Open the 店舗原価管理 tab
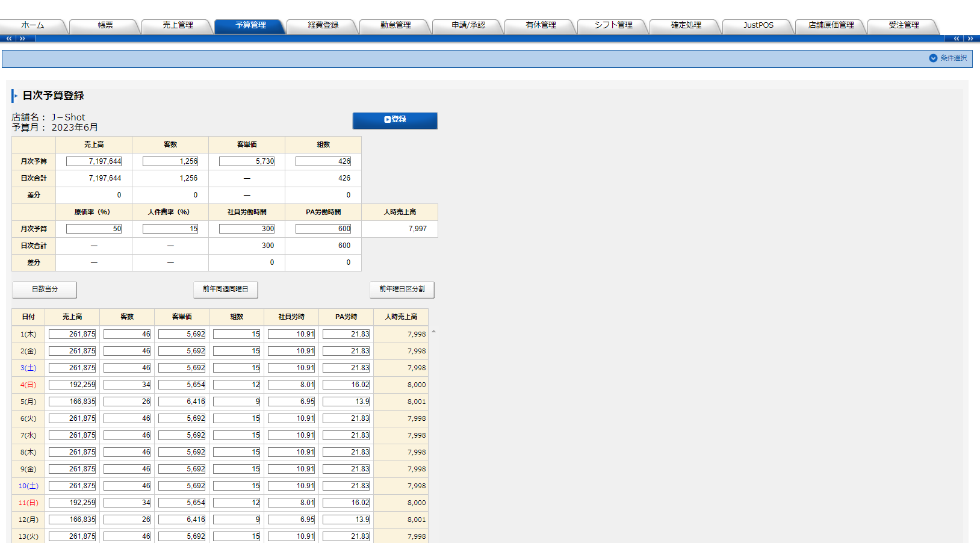 pos(831,25)
